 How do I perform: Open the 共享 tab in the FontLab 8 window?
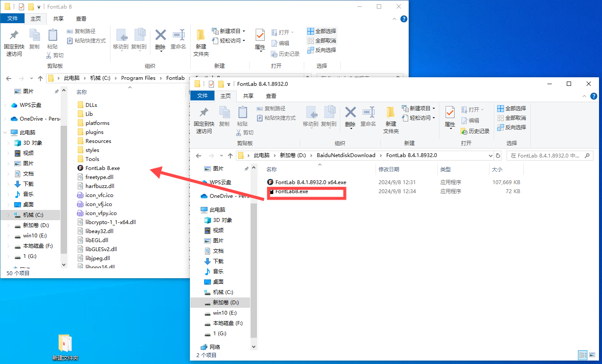tap(58, 19)
